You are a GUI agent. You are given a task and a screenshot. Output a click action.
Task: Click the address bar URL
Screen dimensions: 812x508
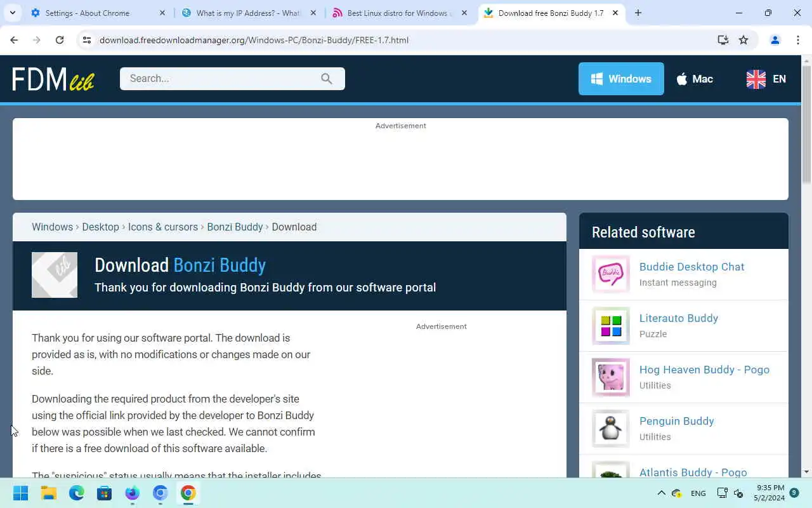254,40
